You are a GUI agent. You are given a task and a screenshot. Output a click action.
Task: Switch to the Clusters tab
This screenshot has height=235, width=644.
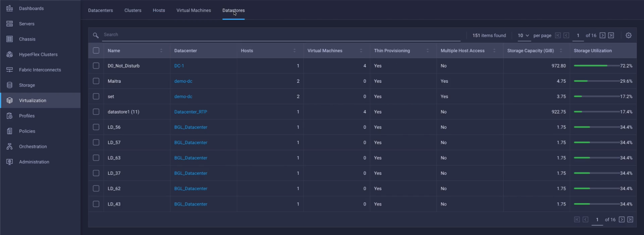133,10
